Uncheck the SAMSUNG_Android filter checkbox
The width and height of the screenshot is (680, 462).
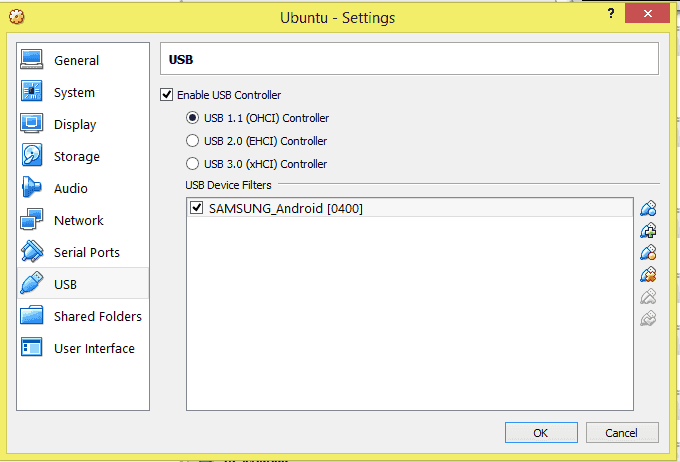click(196, 208)
